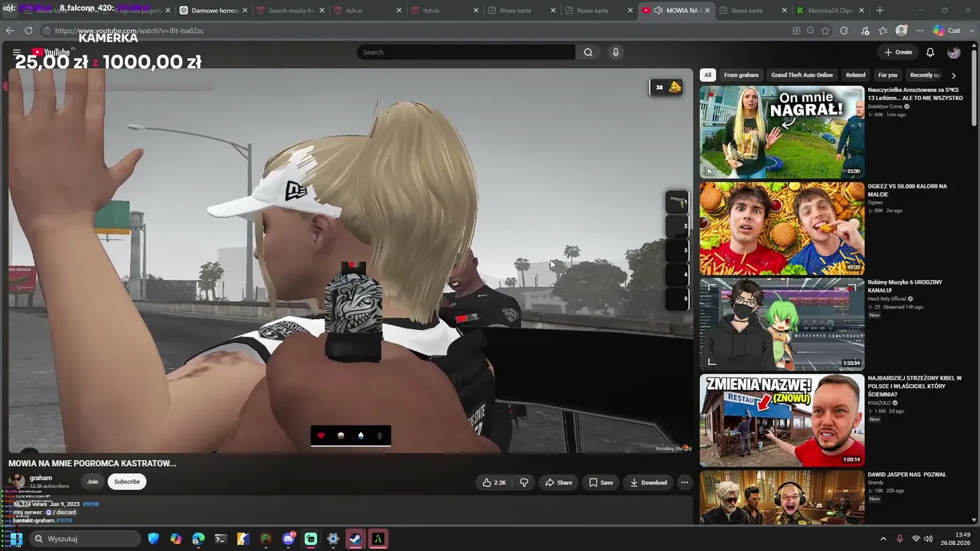Start voice search with the microphone icon
Screen dimensions: 980x551
(616, 52)
